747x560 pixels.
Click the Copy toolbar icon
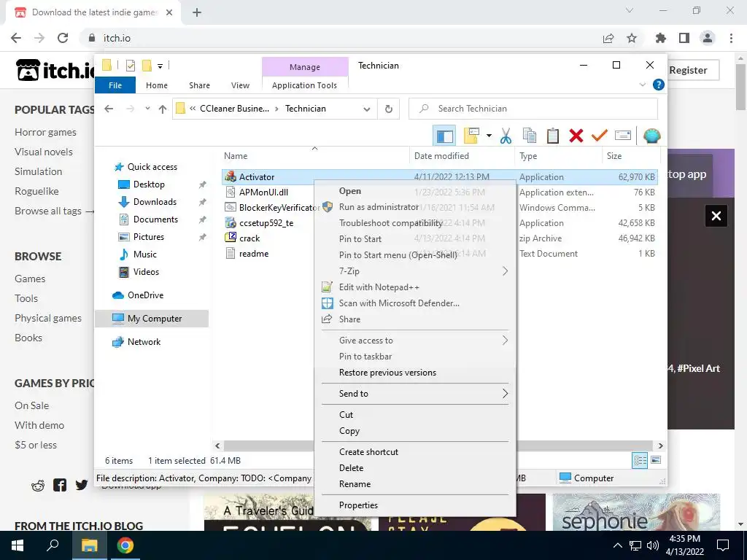530,136
